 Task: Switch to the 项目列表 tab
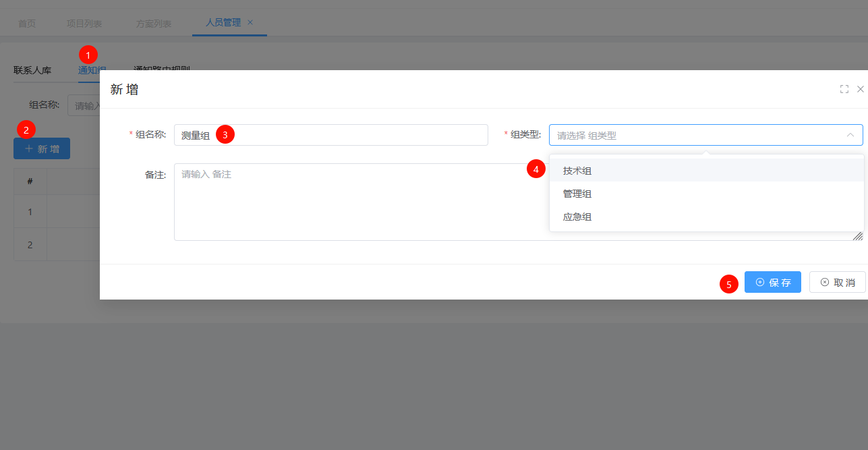pos(84,24)
